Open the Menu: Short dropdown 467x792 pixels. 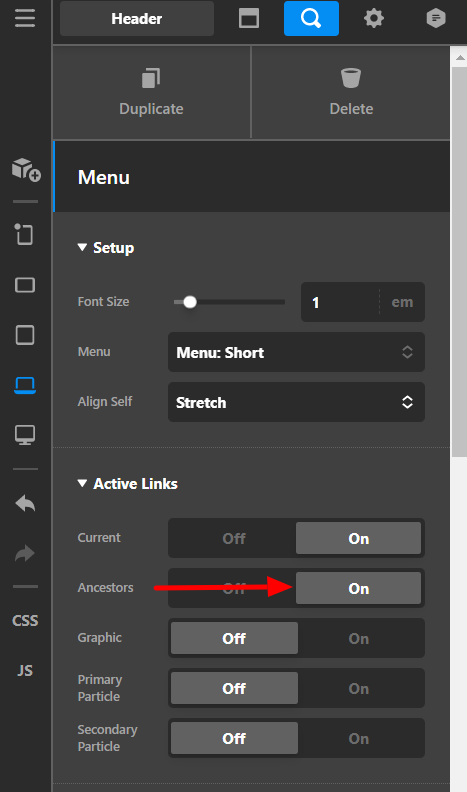click(296, 352)
